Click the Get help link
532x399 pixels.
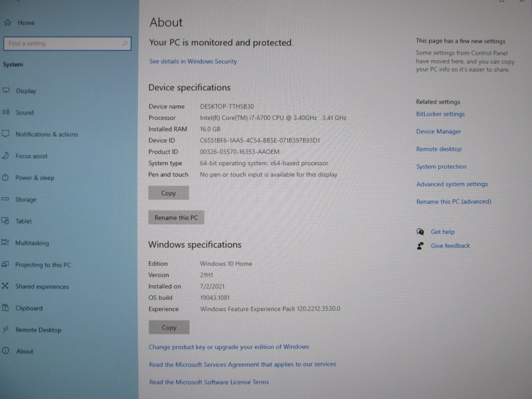(443, 232)
